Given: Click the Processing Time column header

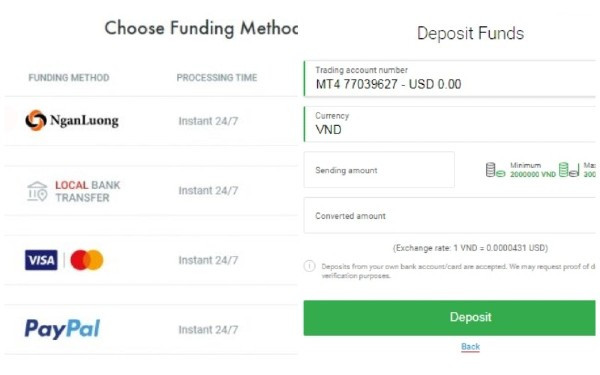Looking at the screenshot, I should [217, 78].
